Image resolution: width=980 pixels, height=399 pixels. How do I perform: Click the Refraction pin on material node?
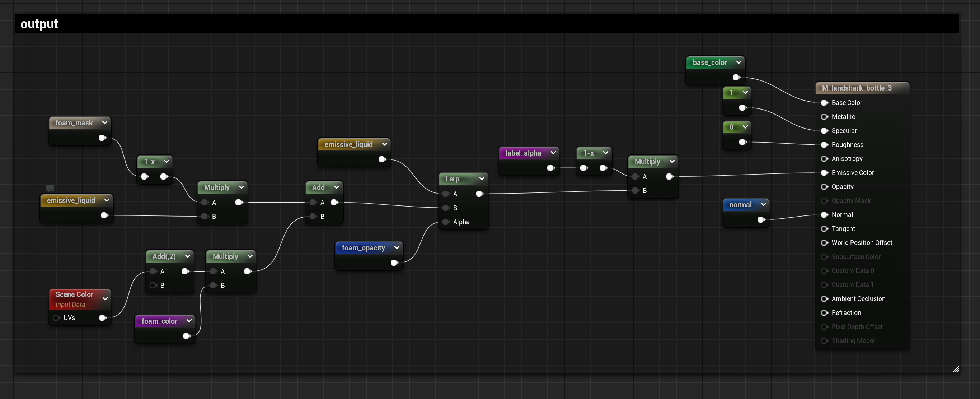tap(824, 312)
